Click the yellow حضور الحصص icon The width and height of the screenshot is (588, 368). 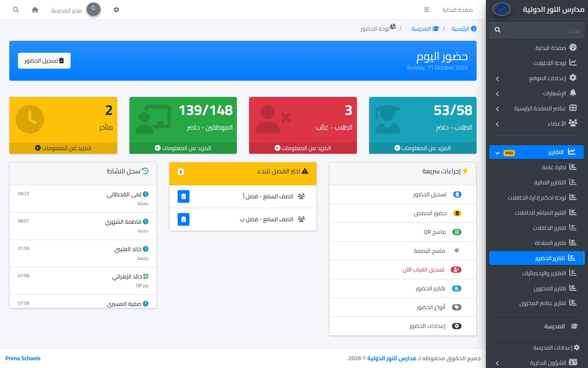[x=457, y=213]
